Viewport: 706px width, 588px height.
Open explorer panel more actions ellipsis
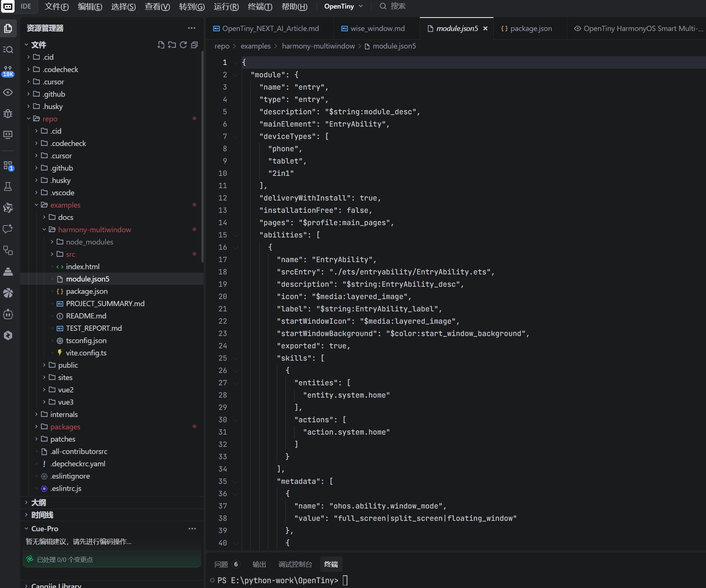click(x=192, y=28)
